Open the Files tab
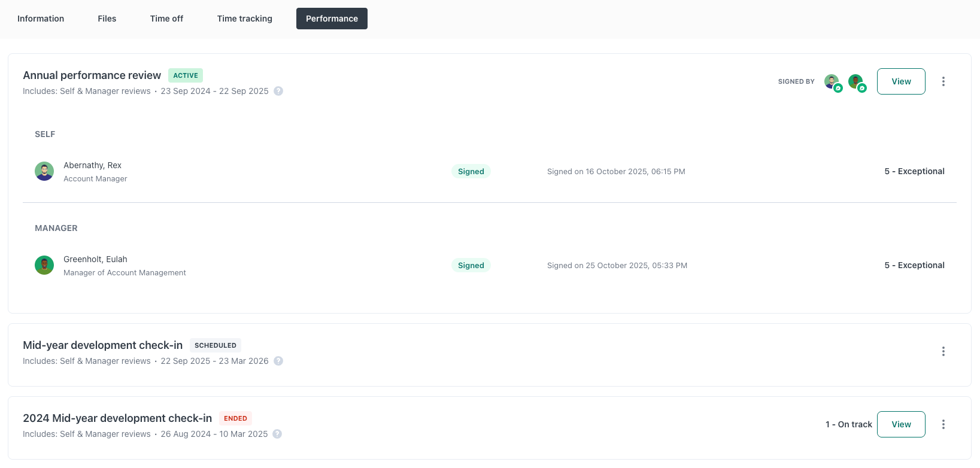The width and height of the screenshot is (980, 468). [x=107, y=19]
